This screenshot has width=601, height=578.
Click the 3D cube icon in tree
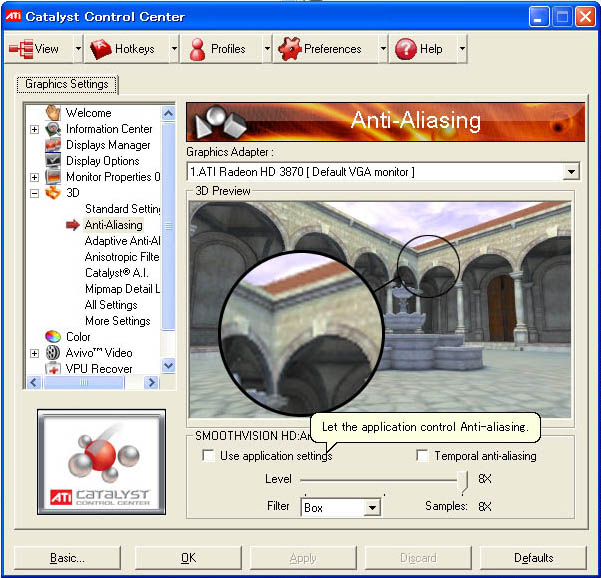coord(53,193)
